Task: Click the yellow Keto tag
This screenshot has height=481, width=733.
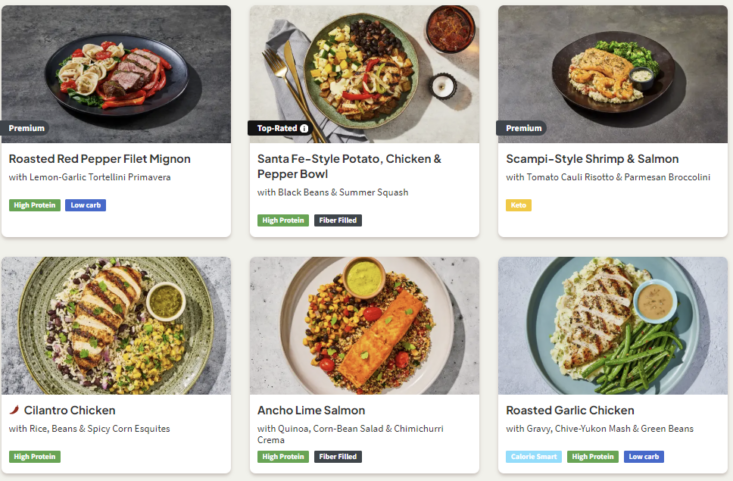Action: tap(518, 205)
